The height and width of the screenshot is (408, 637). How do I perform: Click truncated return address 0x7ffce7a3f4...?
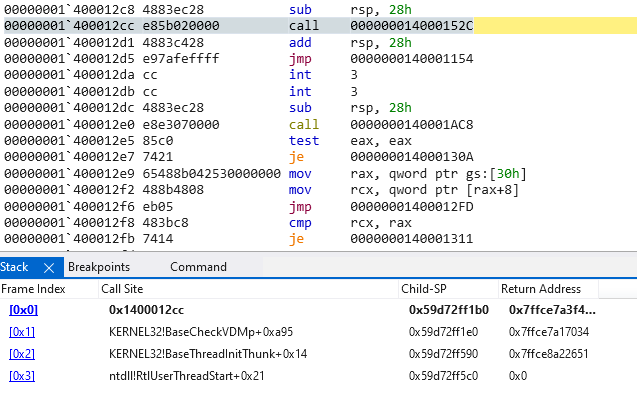click(x=552, y=310)
